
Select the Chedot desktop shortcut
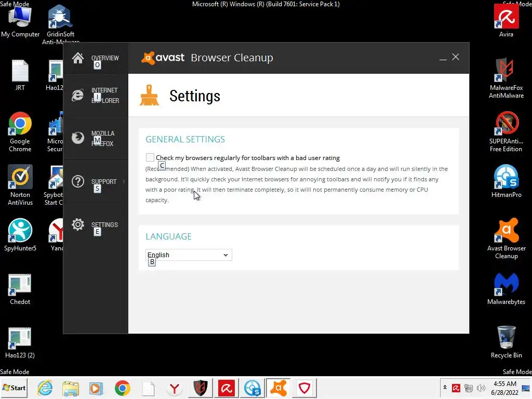(20, 289)
